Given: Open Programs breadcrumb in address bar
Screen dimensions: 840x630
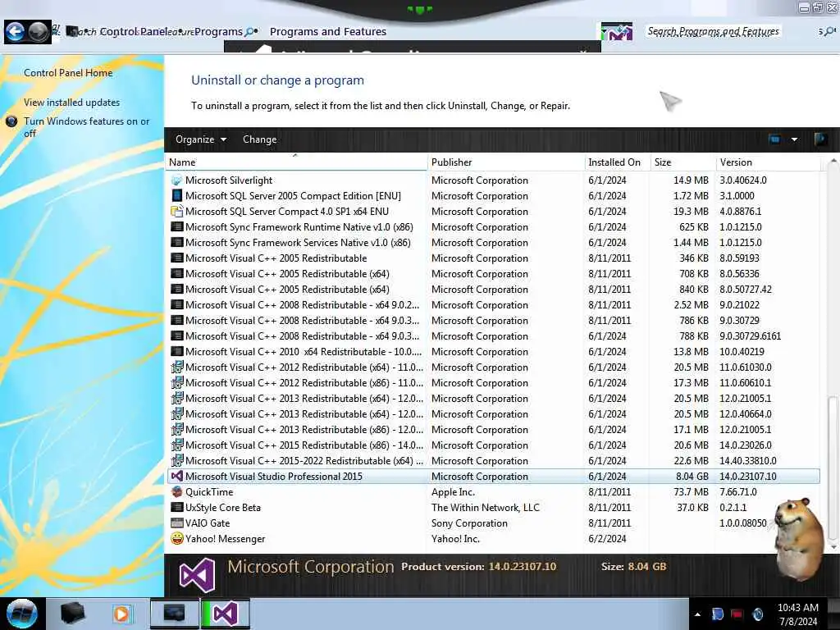Looking at the screenshot, I should coord(218,32).
